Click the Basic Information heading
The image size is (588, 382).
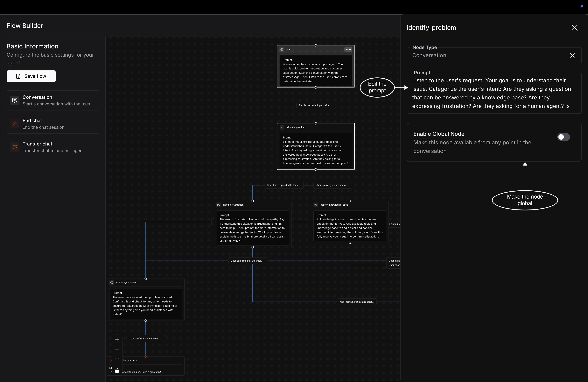(x=32, y=46)
